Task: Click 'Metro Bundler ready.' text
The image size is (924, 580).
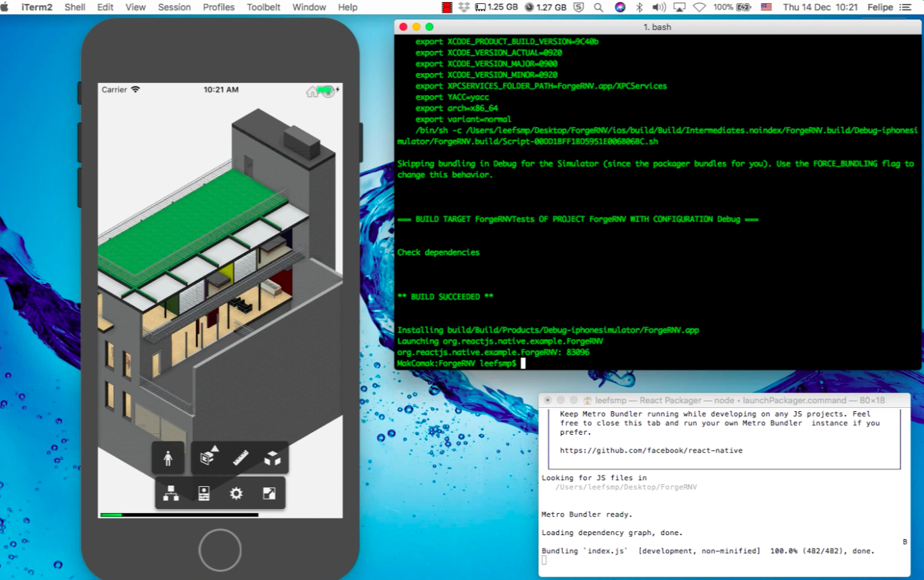Action: (x=587, y=514)
